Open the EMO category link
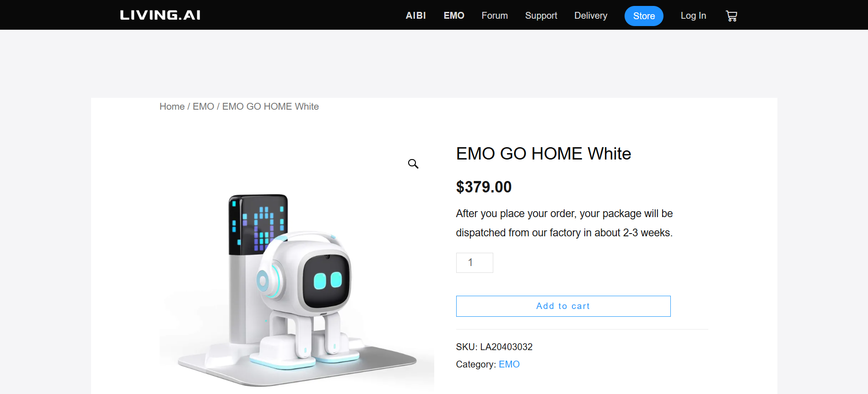 (x=509, y=364)
